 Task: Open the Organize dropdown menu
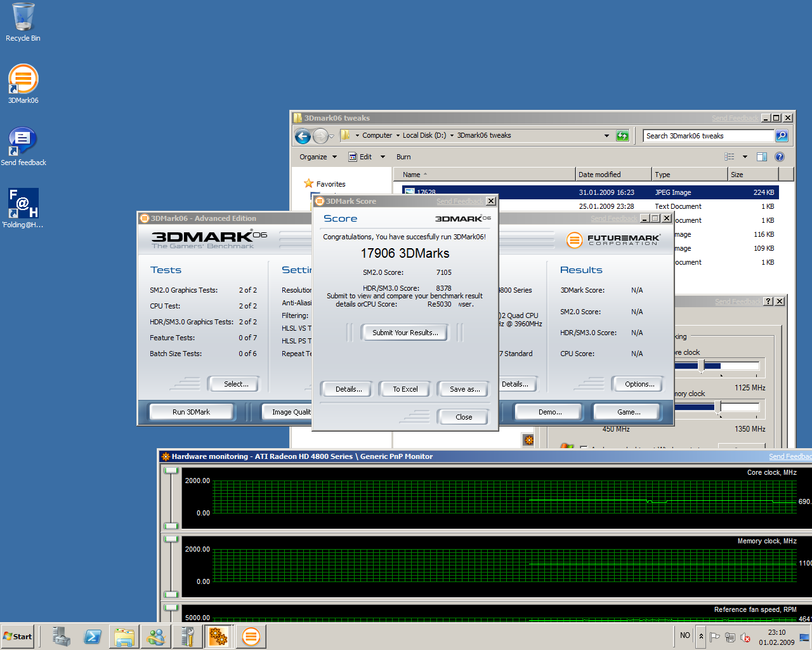point(318,157)
